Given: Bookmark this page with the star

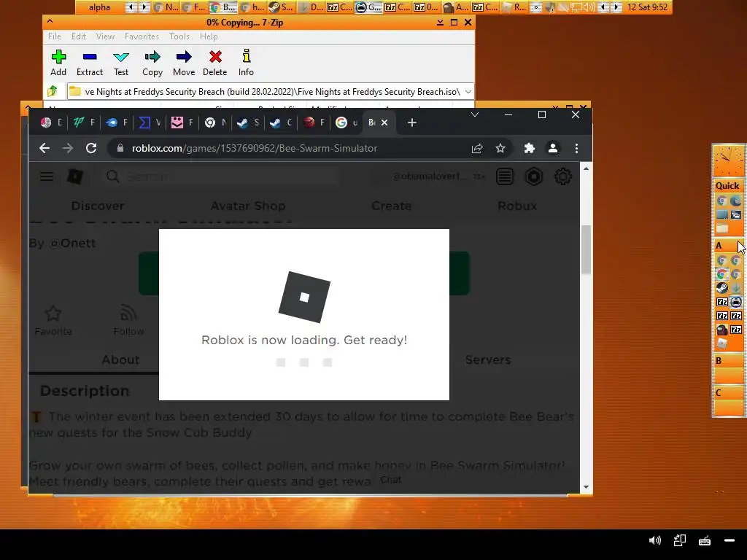Looking at the screenshot, I should pos(500,148).
